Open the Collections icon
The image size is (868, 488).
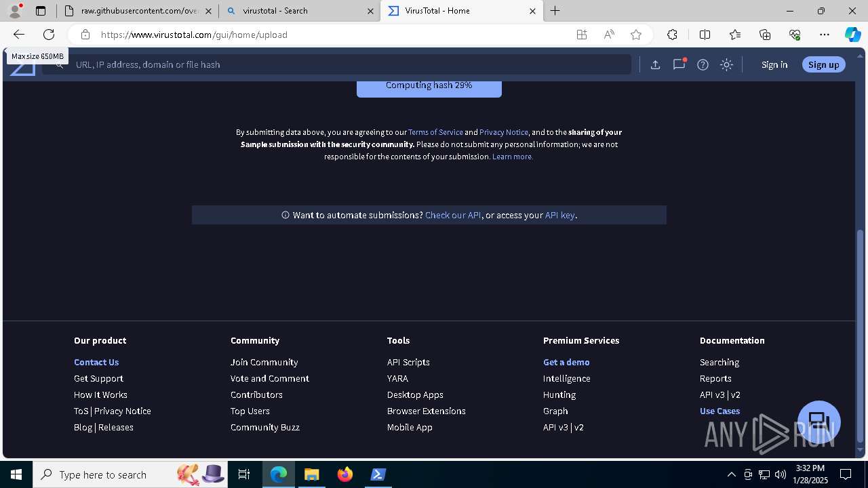click(x=765, y=35)
